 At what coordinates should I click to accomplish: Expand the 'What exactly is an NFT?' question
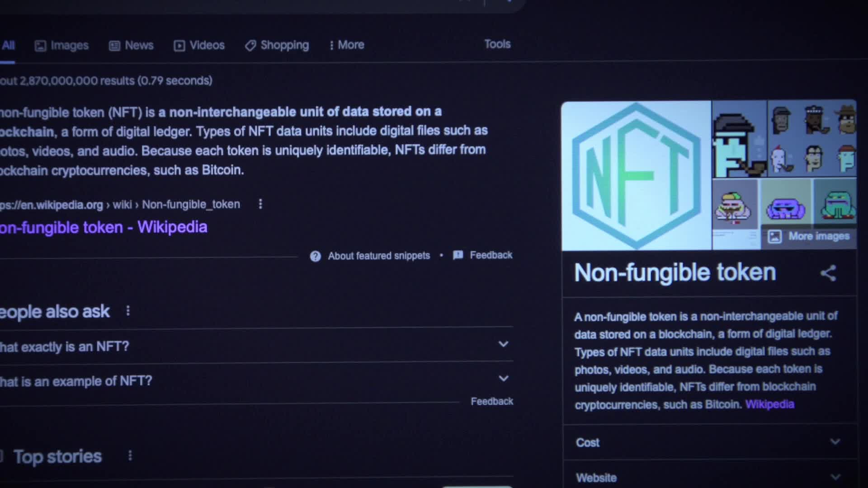coord(256,346)
